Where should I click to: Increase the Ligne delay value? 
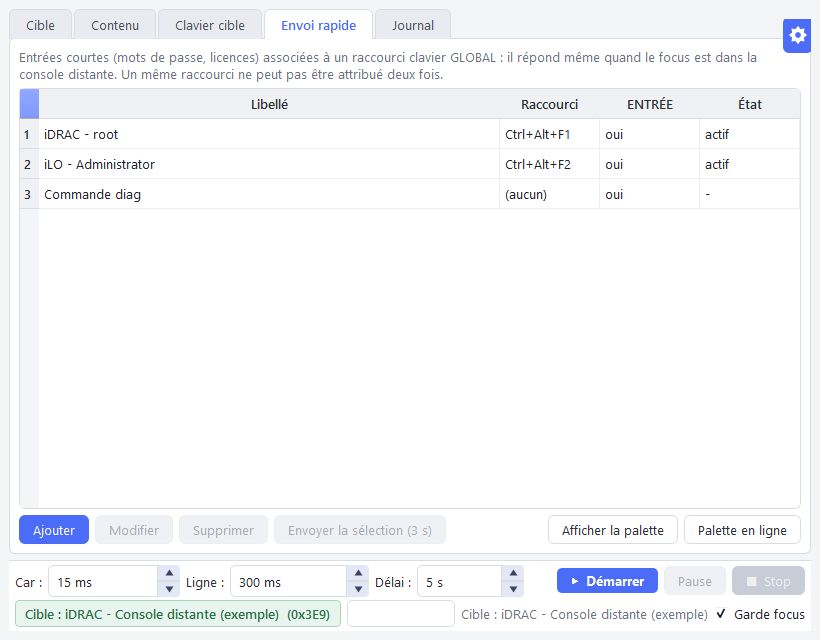click(x=358, y=573)
